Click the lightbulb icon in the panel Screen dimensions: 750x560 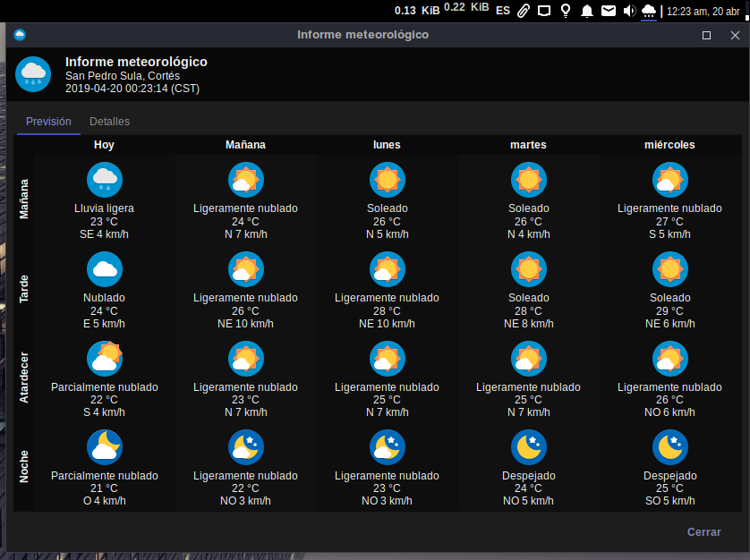(566, 11)
